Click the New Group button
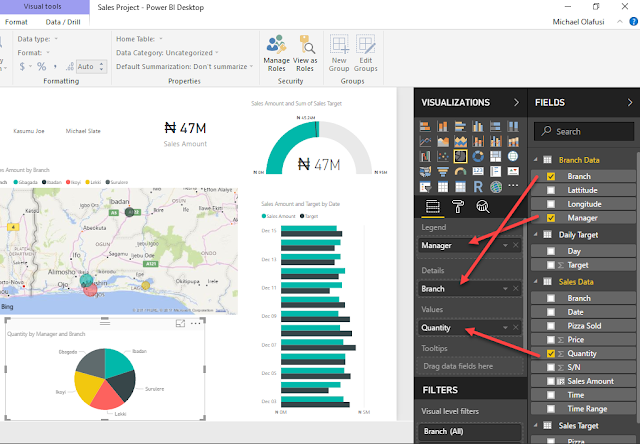Screen dimensions: 640x444 pos(339,53)
